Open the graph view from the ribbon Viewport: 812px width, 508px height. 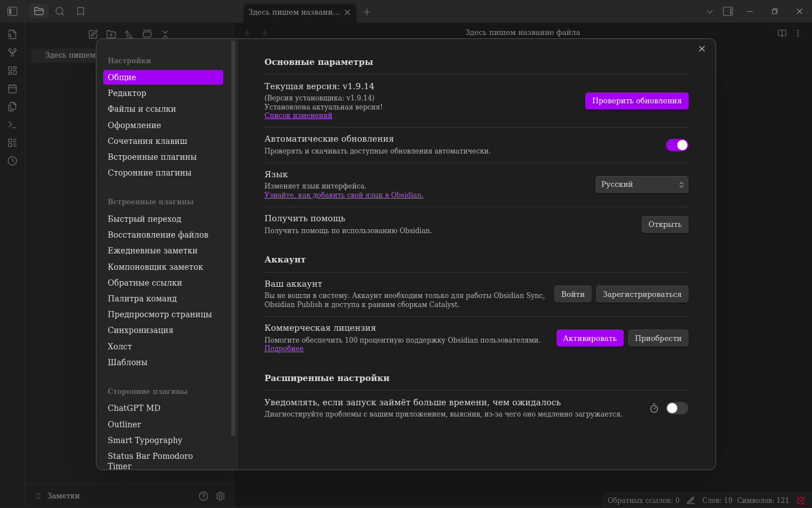tap(12, 52)
